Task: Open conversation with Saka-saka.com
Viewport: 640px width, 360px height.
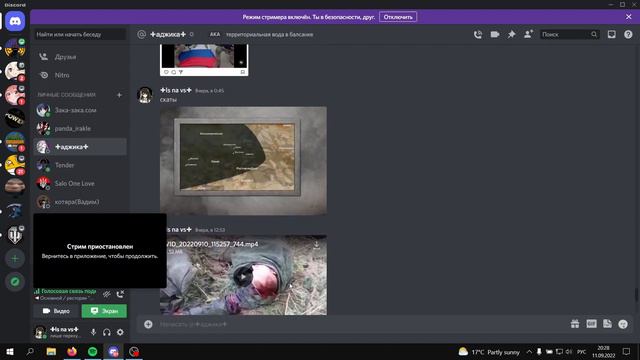Action: [x=80, y=110]
